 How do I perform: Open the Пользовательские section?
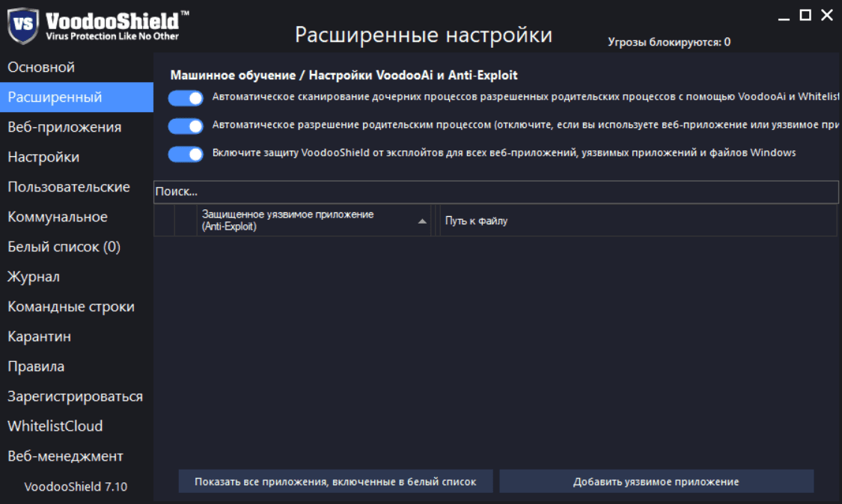coord(77,187)
